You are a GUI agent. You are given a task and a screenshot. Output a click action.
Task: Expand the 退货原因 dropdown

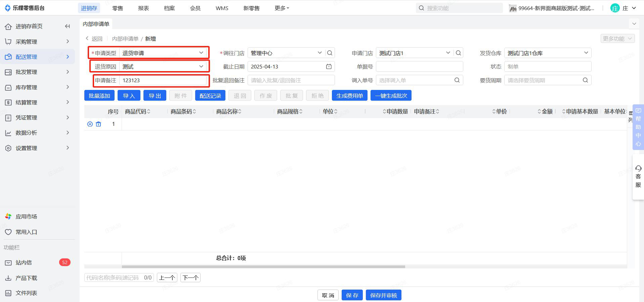tap(201, 66)
